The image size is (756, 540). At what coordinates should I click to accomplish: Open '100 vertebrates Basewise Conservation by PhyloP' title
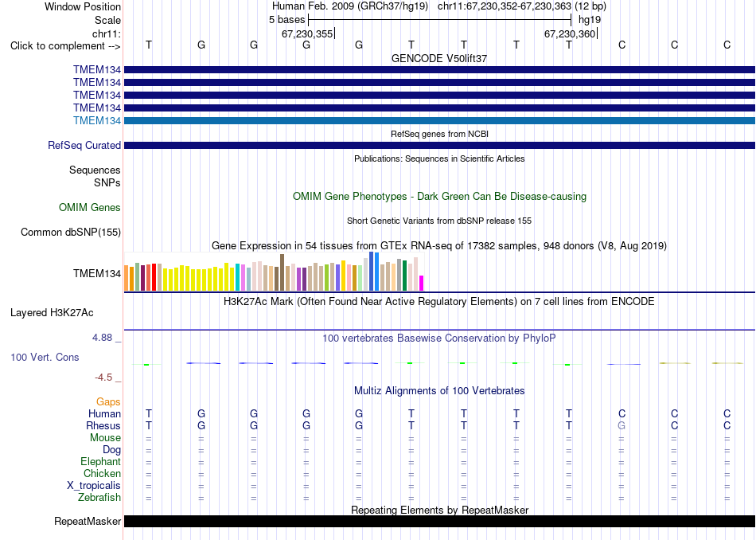click(439, 338)
